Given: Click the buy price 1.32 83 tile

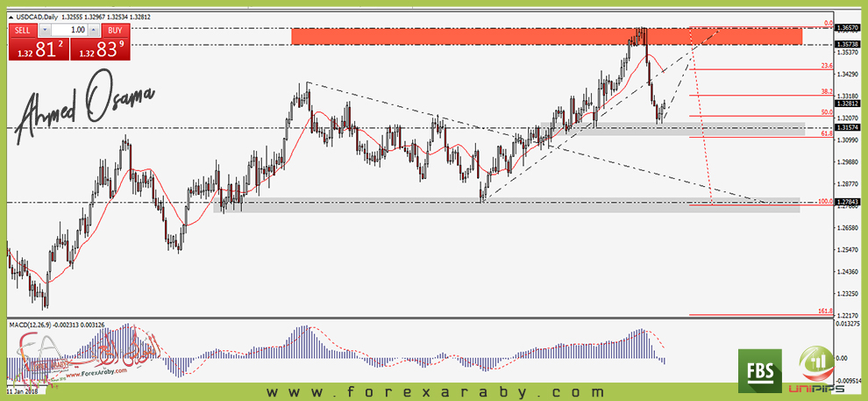Looking at the screenshot, I should (x=100, y=50).
